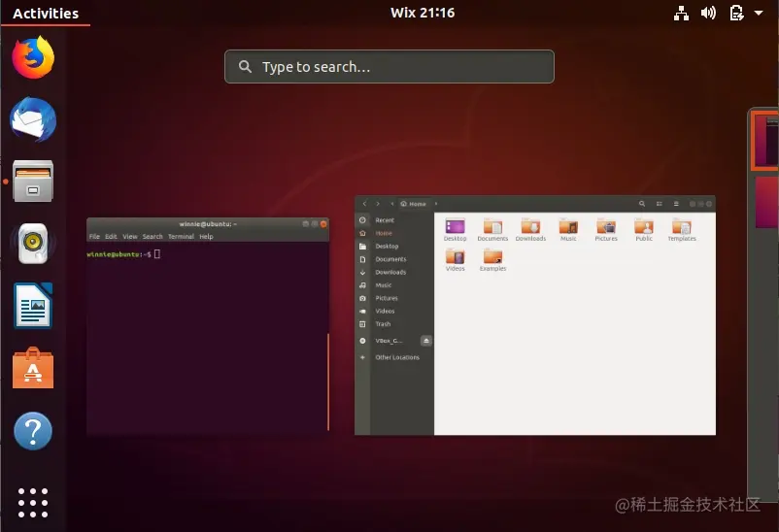
Task: Select Home in Files sidebar
Action: 394,233
